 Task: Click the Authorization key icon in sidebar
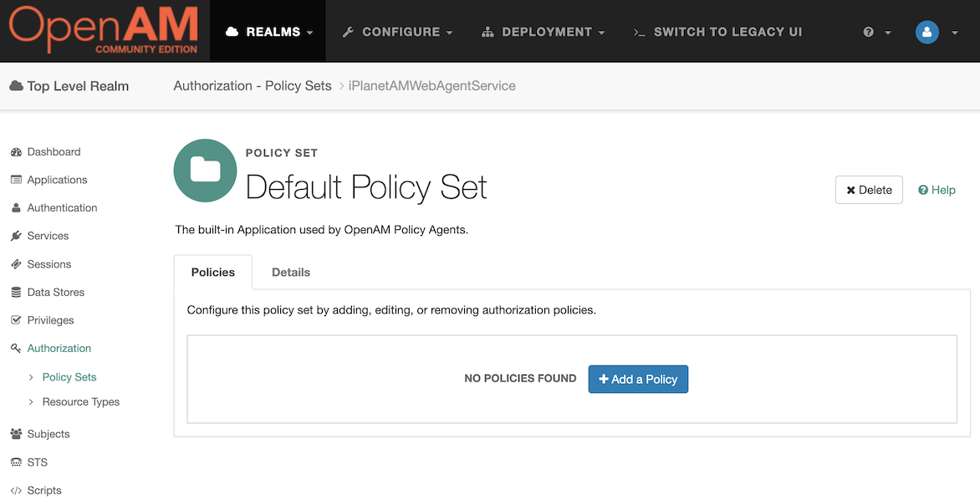click(16, 348)
